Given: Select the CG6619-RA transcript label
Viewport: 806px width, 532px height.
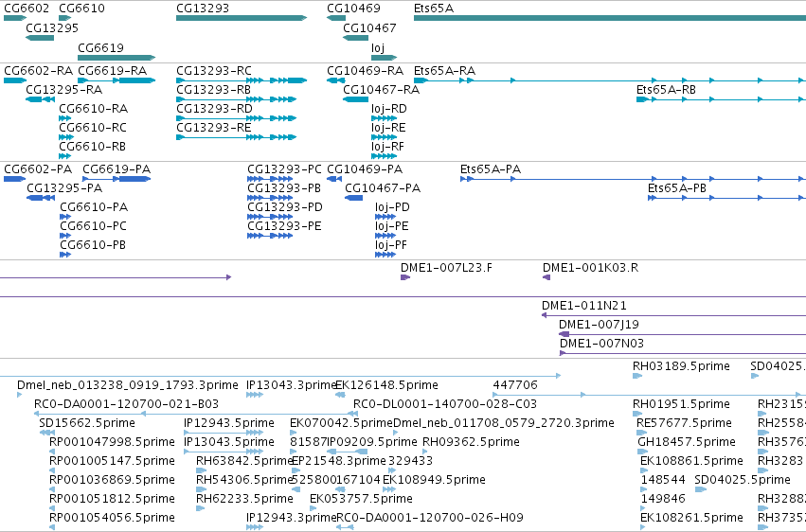Looking at the screenshot, I should click(112, 70).
